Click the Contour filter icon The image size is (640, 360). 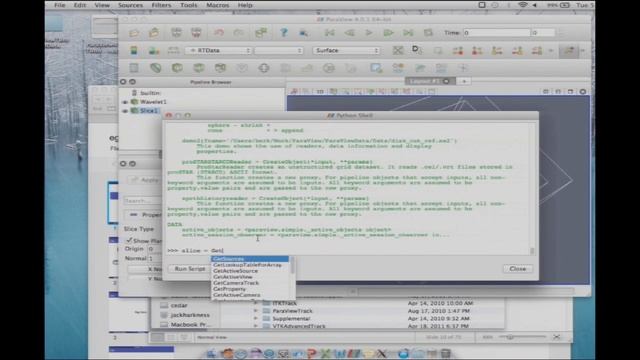(156, 68)
